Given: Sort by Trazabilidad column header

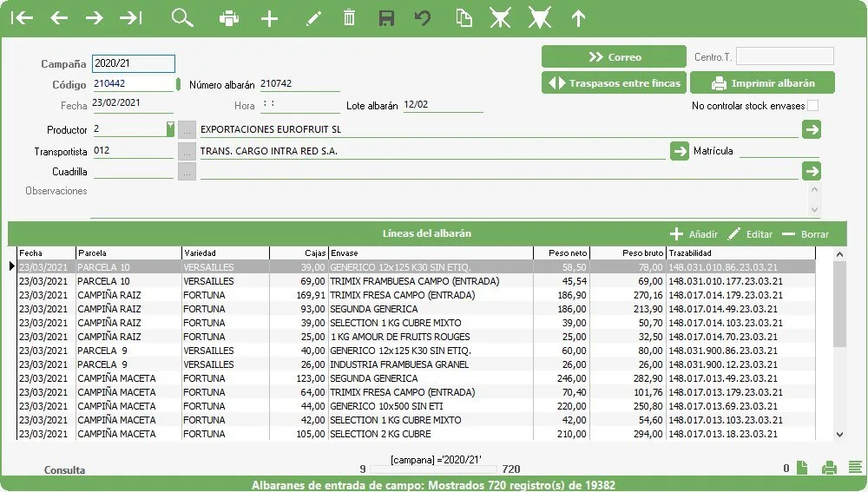Looking at the screenshot, I should tap(741, 253).
